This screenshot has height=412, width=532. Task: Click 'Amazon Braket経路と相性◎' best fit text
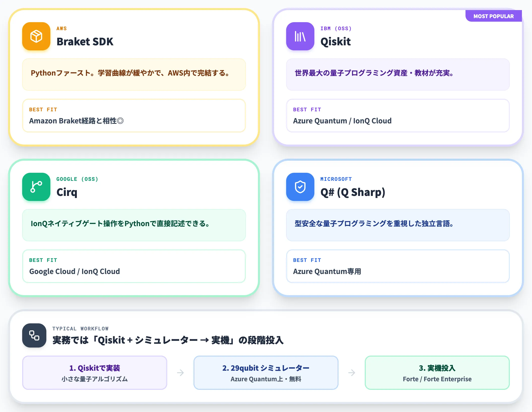tap(76, 121)
